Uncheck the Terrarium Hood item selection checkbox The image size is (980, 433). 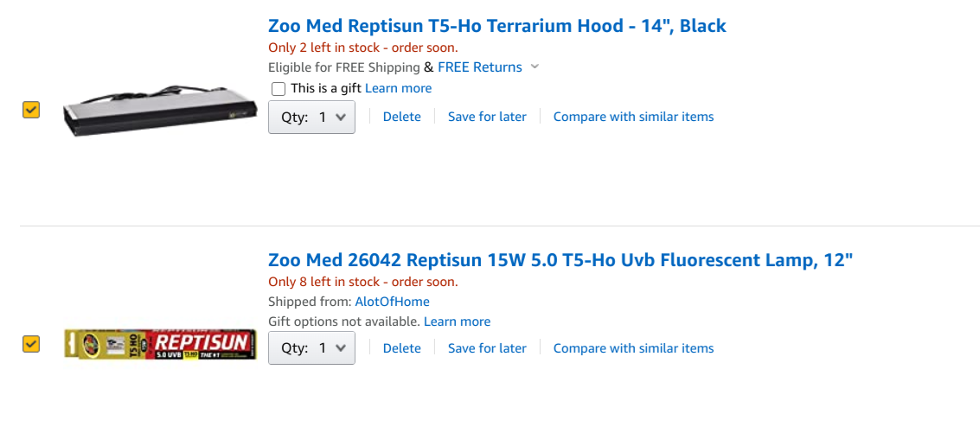tap(31, 110)
